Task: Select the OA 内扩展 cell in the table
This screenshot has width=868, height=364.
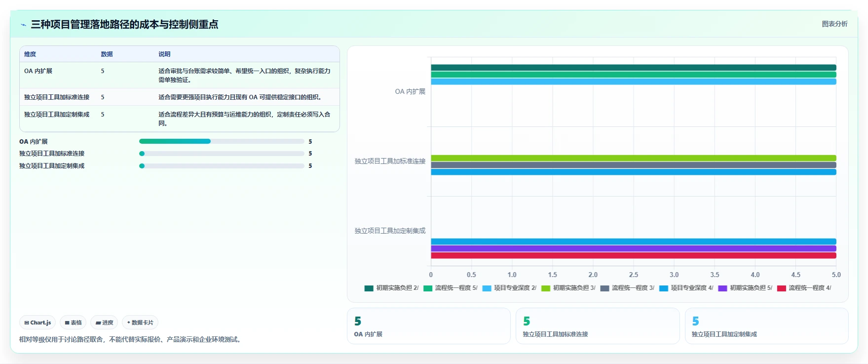Action: pyautogui.click(x=38, y=71)
